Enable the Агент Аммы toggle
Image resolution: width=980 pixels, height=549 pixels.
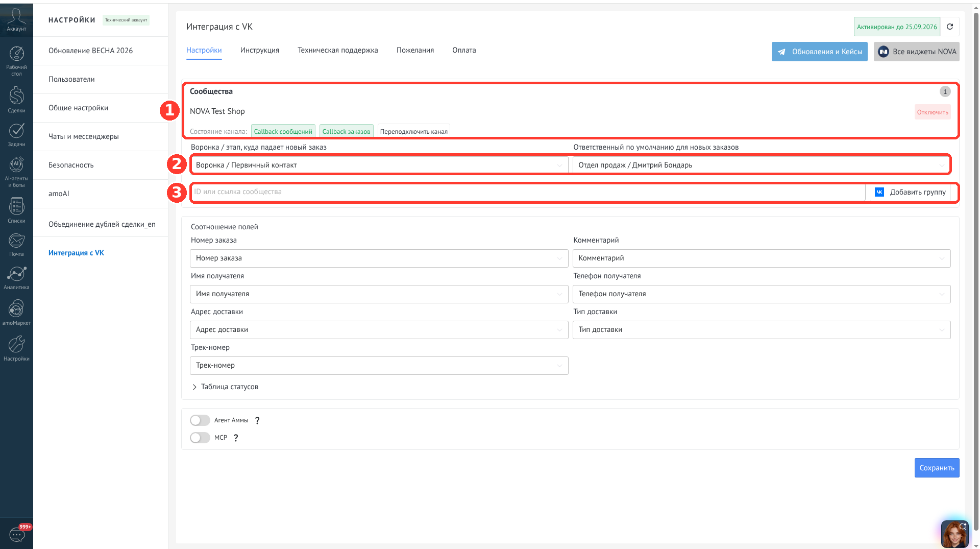(200, 420)
